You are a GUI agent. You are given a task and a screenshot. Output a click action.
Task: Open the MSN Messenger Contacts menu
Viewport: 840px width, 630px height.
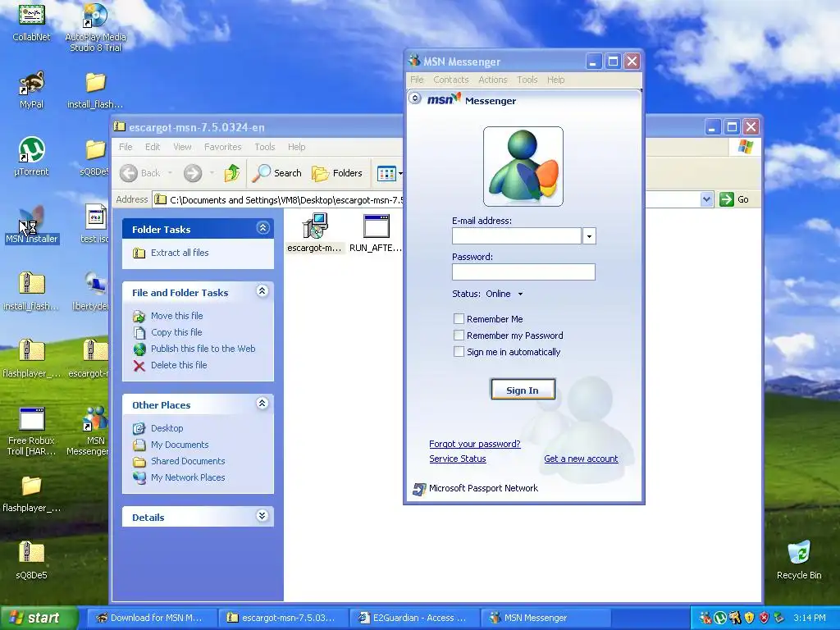451,80
